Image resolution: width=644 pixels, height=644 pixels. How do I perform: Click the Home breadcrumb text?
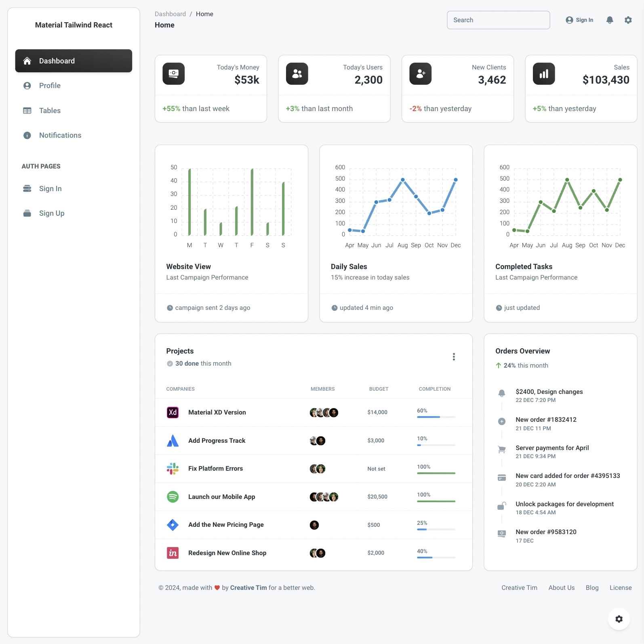tap(204, 14)
